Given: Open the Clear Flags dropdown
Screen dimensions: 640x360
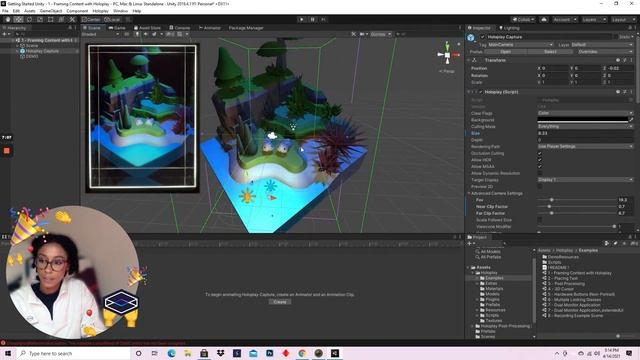Looking at the screenshot, I should (x=585, y=113).
